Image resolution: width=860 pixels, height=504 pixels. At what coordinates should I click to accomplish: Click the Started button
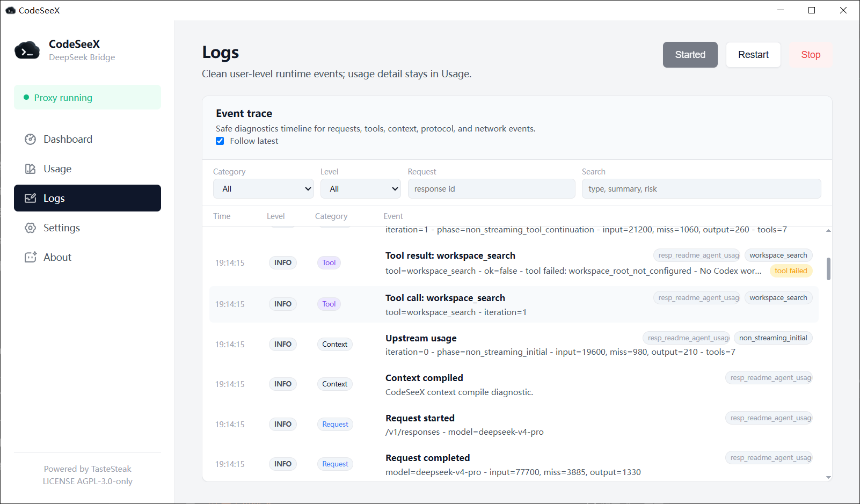click(x=690, y=55)
